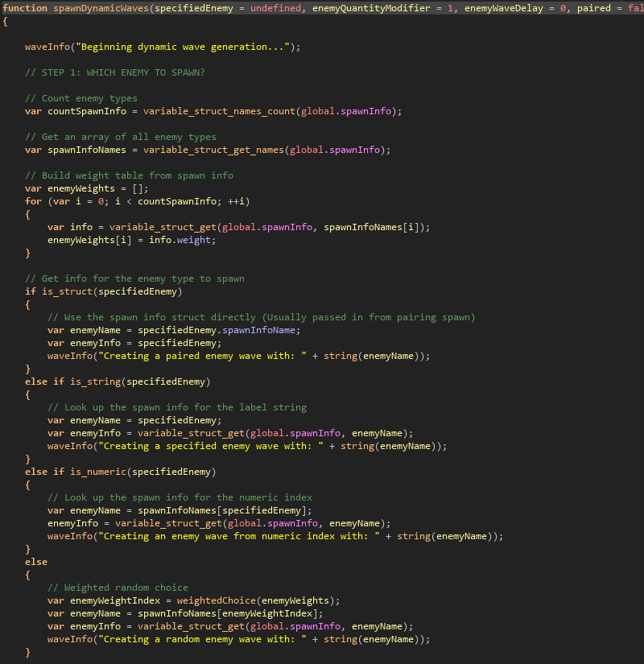Click the for keyword of the loop

(x=33, y=201)
